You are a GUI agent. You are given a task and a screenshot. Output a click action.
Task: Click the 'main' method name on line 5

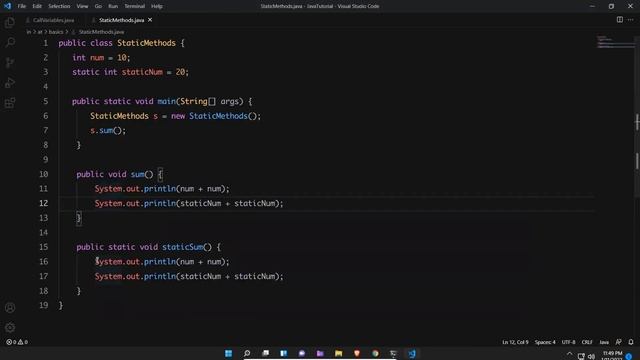click(167, 101)
